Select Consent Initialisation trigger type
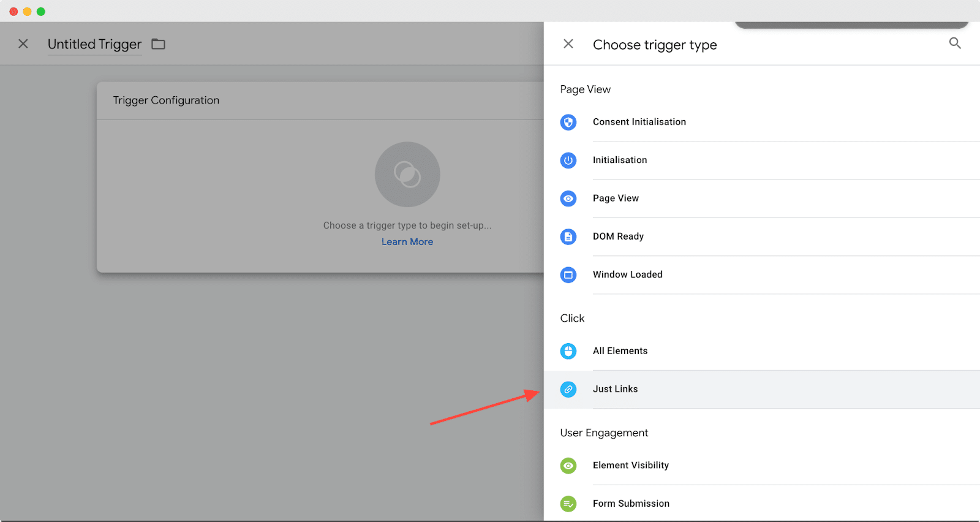The image size is (980, 522). click(x=762, y=122)
